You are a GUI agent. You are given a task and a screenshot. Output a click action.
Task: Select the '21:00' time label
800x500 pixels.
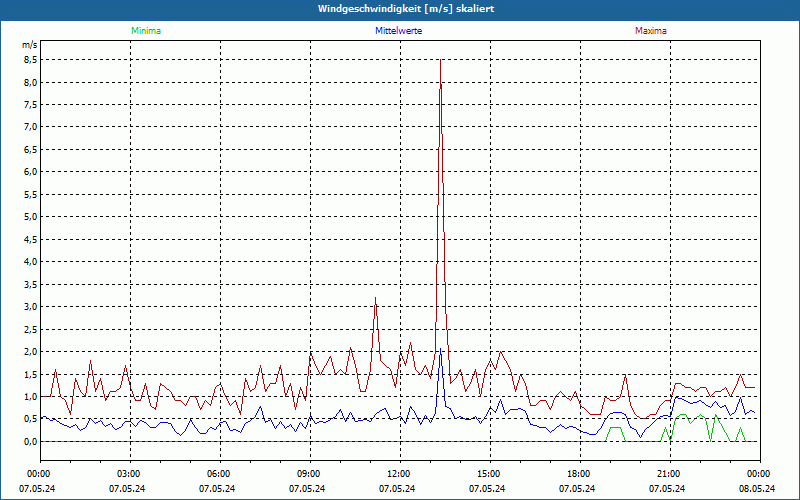pyautogui.click(x=669, y=474)
